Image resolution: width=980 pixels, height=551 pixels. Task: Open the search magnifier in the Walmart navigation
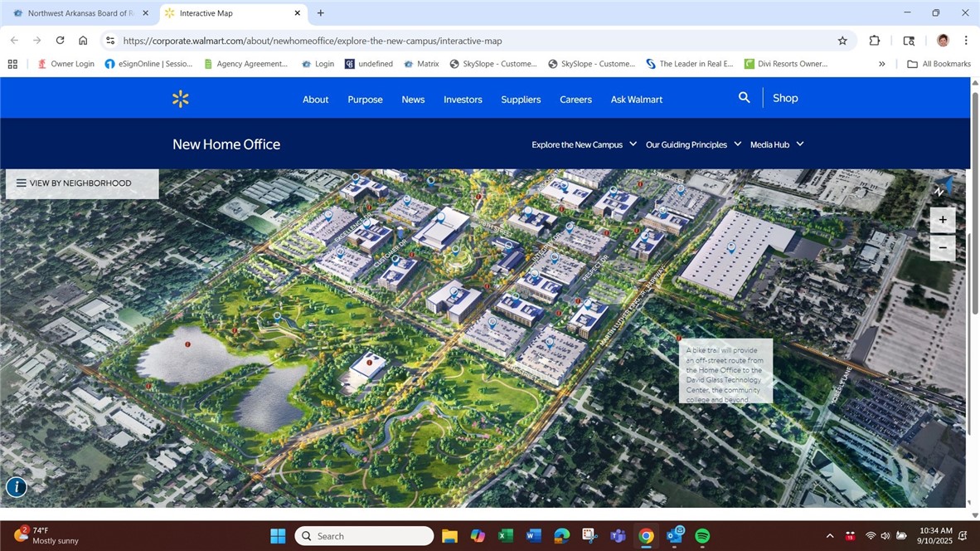744,97
